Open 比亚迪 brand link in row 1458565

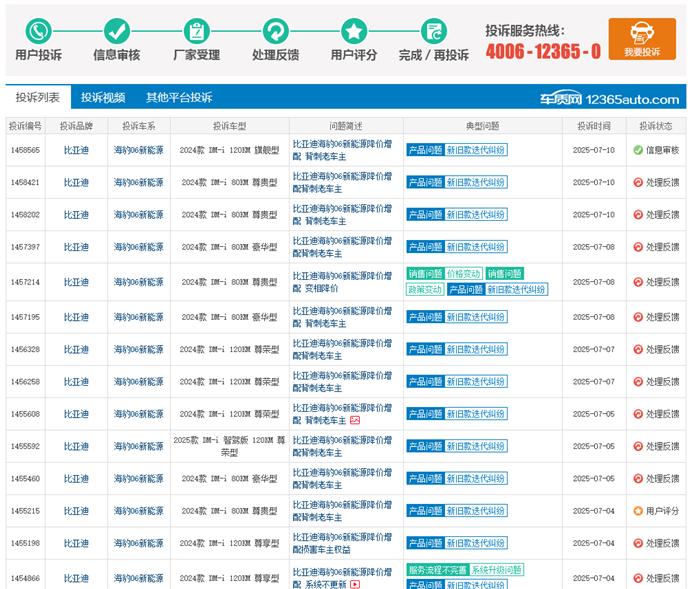coord(76,150)
